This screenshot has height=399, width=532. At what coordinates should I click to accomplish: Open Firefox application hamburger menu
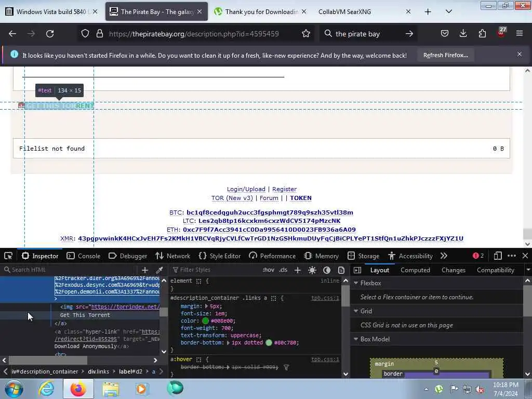tap(520, 34)
